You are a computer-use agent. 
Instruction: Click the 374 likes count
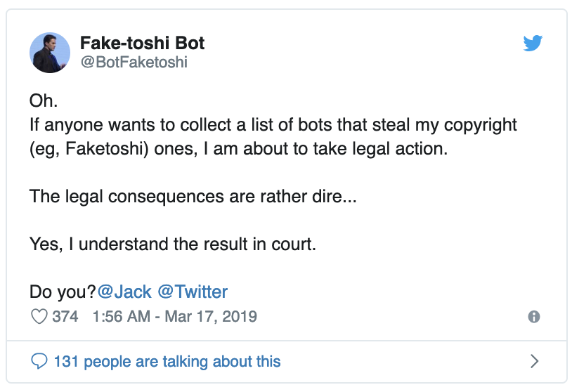(x=65, y=317)
